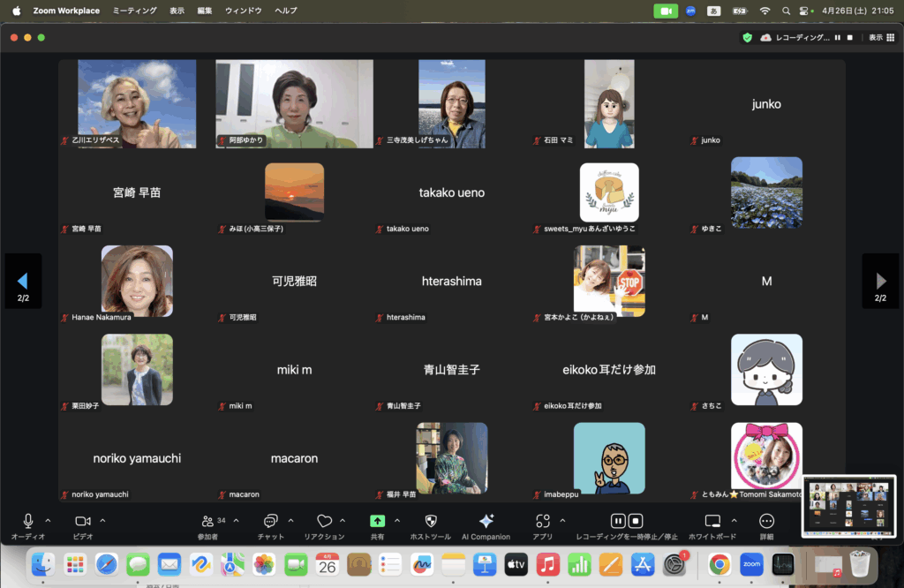Image resolution: width=904 pixels, height=588 pixels.
Task: Launch AI Companion sparkle icon
Action: coord(486,522)
